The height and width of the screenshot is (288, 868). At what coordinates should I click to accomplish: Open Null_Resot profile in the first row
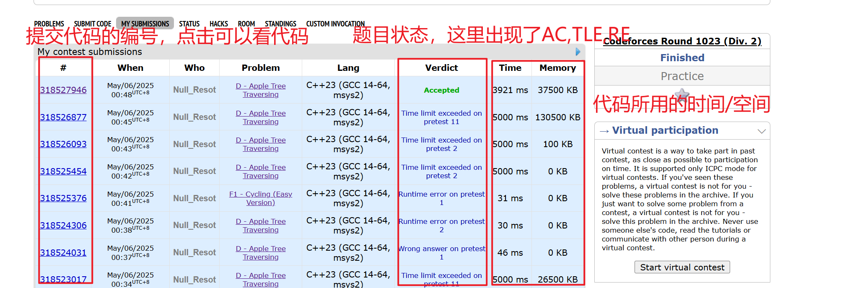click(x=194, y=90)
